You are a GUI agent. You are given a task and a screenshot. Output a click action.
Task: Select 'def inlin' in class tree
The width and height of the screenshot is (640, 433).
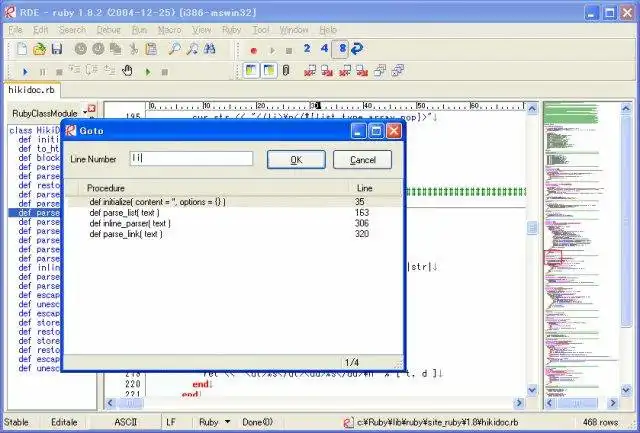(39, 268)
